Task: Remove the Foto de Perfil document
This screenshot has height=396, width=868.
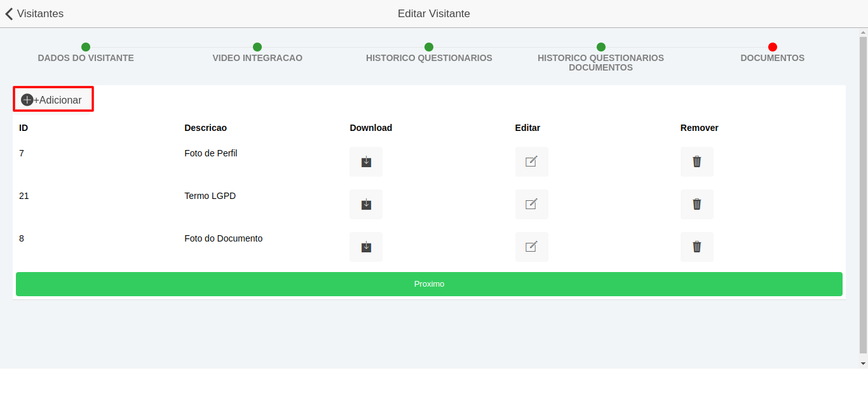Action: [696, 161]
